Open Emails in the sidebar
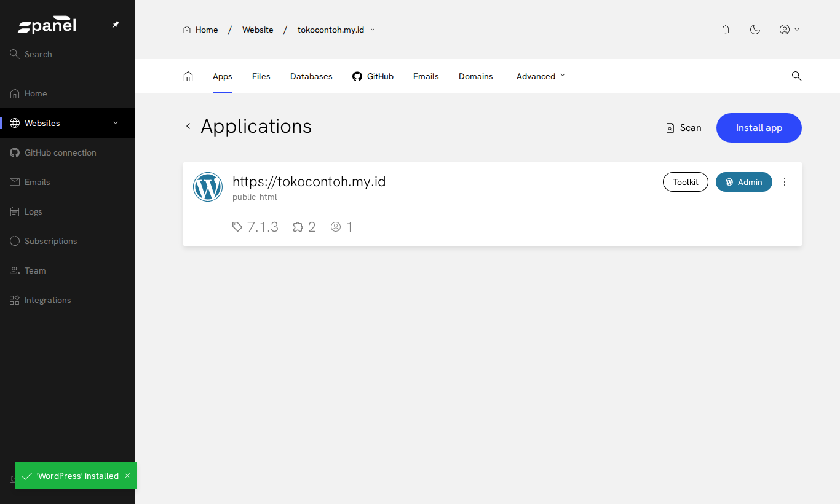 [68, 182]
